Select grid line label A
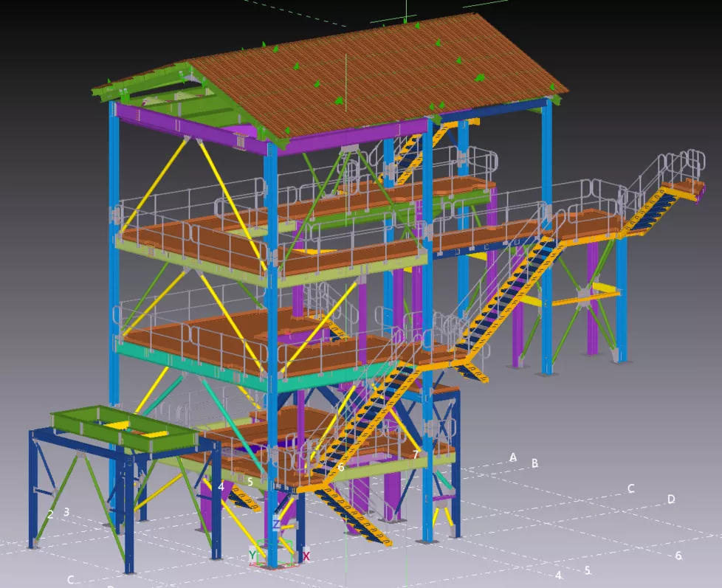The height and width of the screenshot is (588, 722). tap(513, 457)
